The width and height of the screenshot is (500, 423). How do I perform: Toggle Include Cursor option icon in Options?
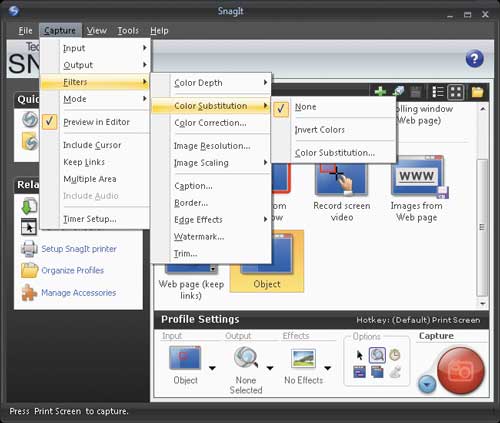pyautogui.click(x=359, y=355)
